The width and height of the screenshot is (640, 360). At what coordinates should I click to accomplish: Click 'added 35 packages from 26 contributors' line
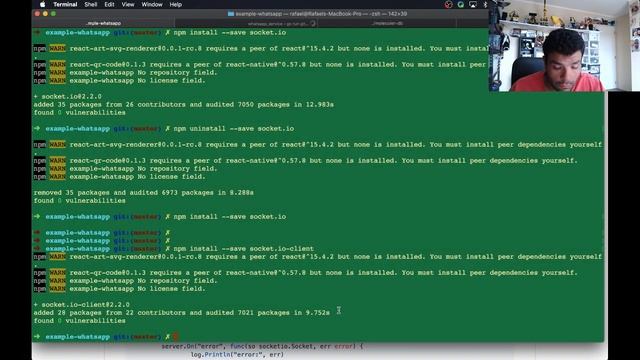[183, 104]
